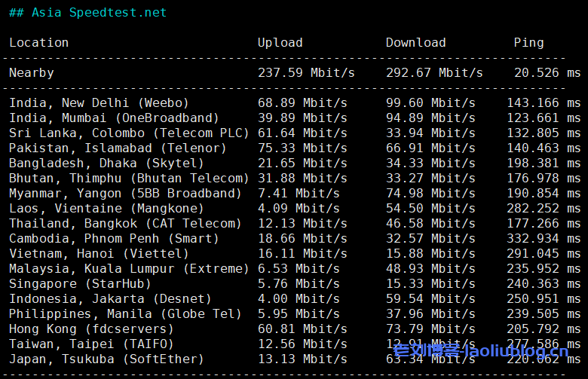
Task: Click Hong Kong (fdcservers) upload 60.81 Mbit/s
Action: coord(302,329)
